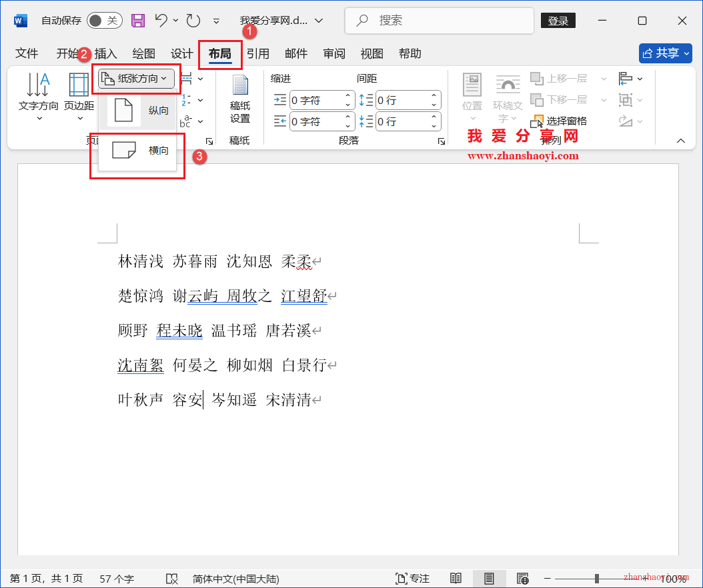Select the 布局 tab

pyautogui.click(x=220, y=54)
